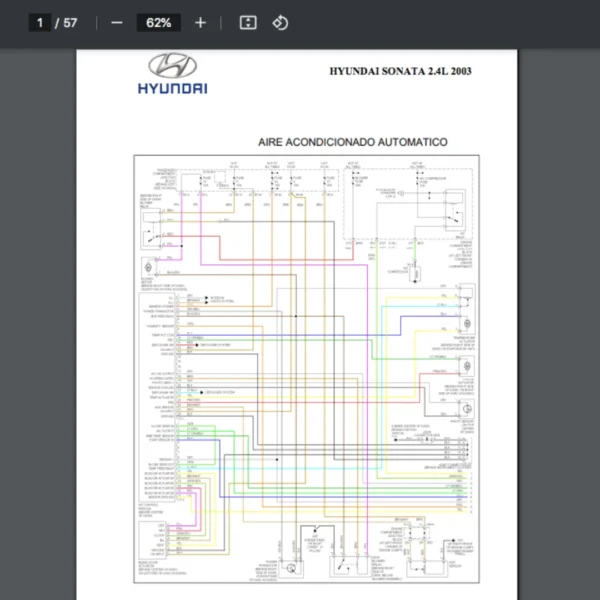Click the AIRE ACONDICIONADO AUTOMATICO title
Viewport: 600px width, 600px height.
coord(352,143)
